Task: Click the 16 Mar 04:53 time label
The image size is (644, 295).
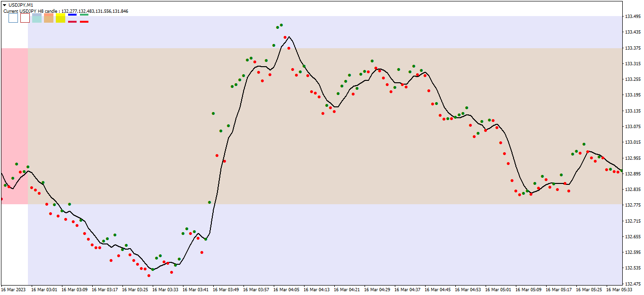Action: point(468,289)
